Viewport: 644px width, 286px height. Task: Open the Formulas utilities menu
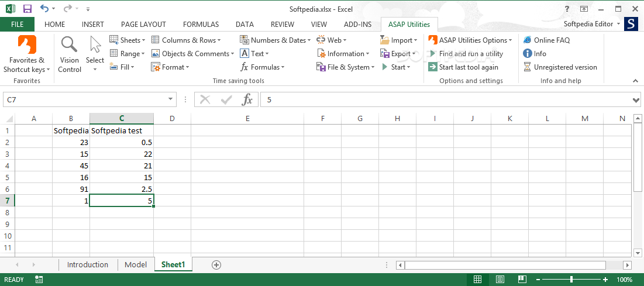[x=263, y=67]
